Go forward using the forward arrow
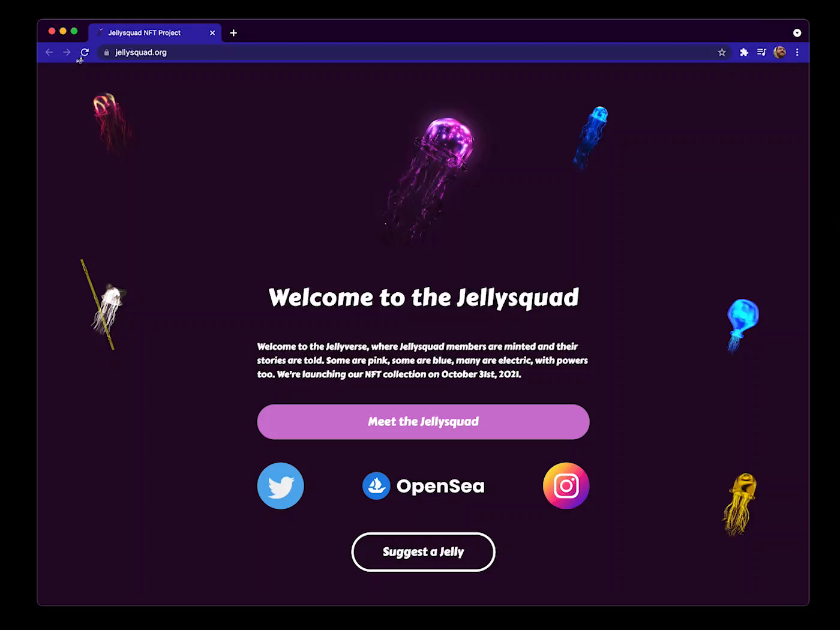Viewport: 840px width, 630px height. [67, 52]
